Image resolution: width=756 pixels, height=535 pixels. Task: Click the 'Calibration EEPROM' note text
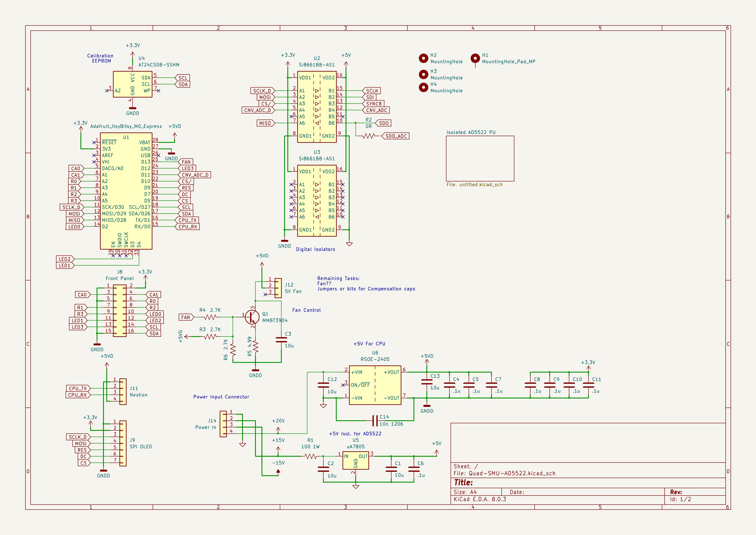pyautogui.click(x=100, y=58)
